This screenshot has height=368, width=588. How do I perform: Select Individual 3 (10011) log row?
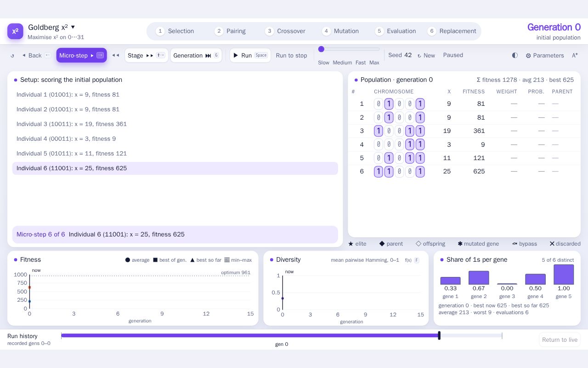click(175, 124)
